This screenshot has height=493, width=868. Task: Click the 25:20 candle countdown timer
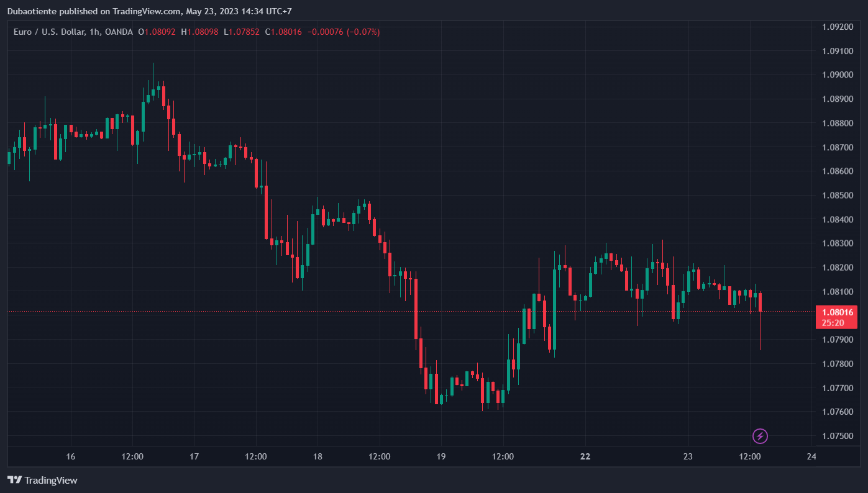(833, 323)
